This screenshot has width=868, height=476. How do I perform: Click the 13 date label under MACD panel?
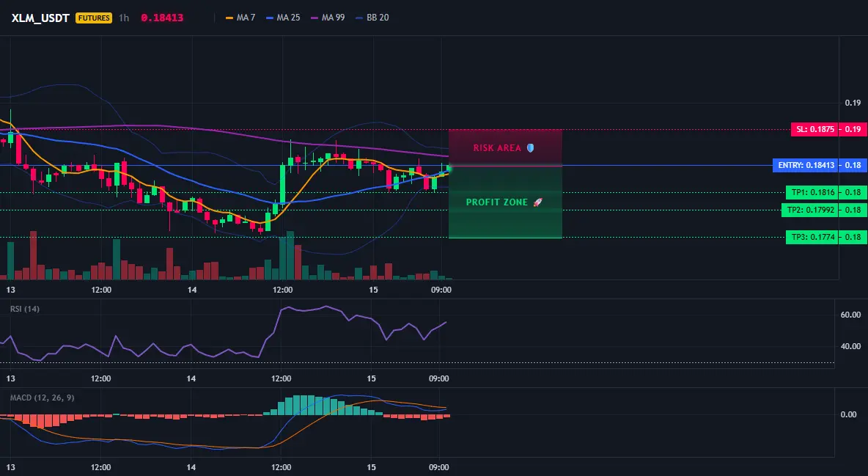pos(10,467)
